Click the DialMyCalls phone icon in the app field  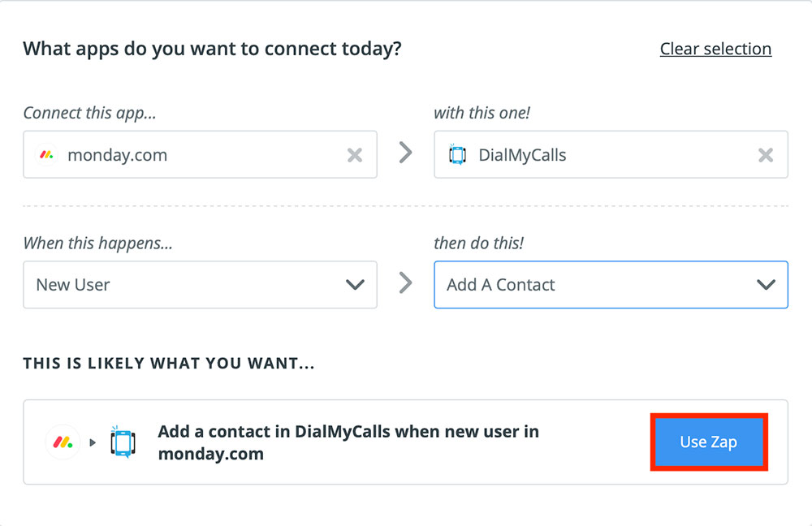coord(457,154)
